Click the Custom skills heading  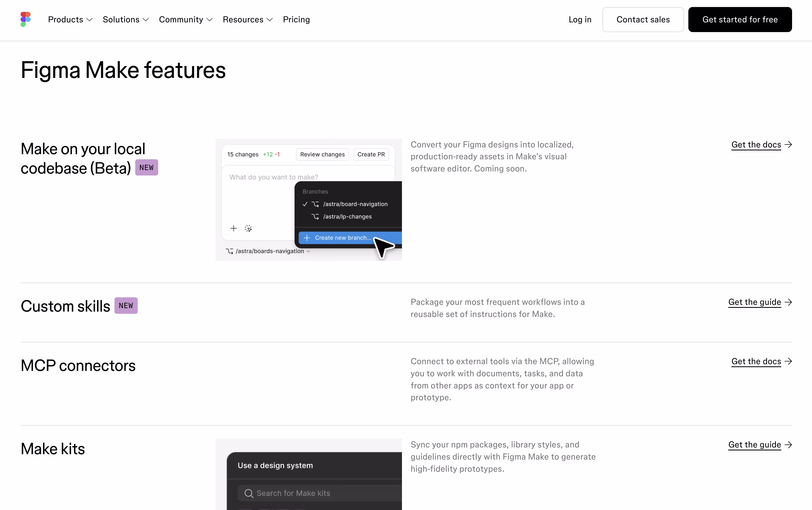[x=65, y=306]
